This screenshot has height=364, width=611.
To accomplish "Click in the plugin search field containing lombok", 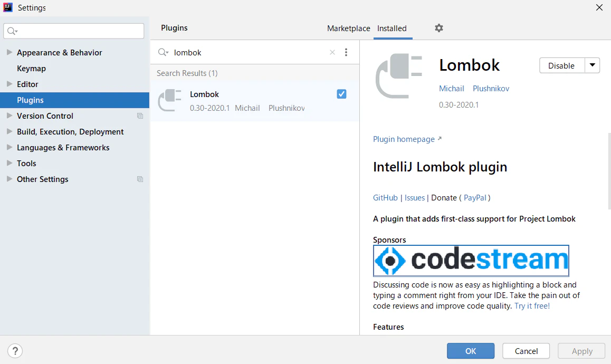I will click(250, 52).
